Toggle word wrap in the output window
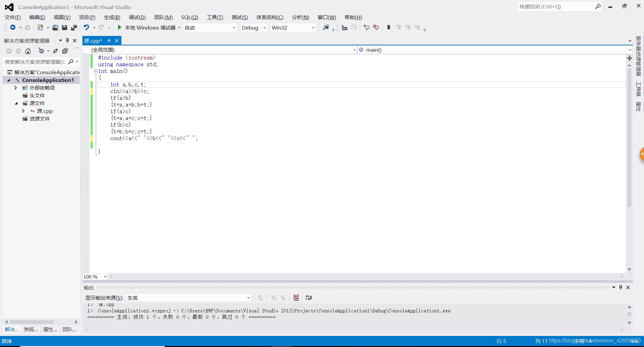644x347 pixels. 308,298
